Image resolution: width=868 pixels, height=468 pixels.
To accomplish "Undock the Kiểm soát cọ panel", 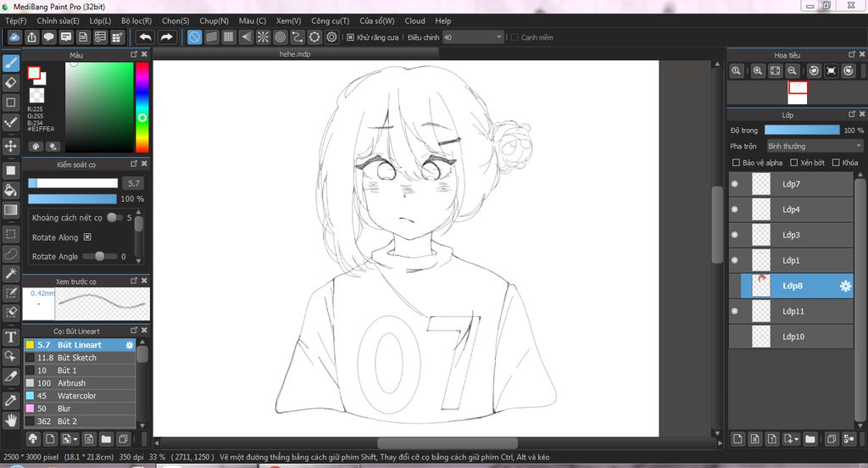I will point(133,164).
